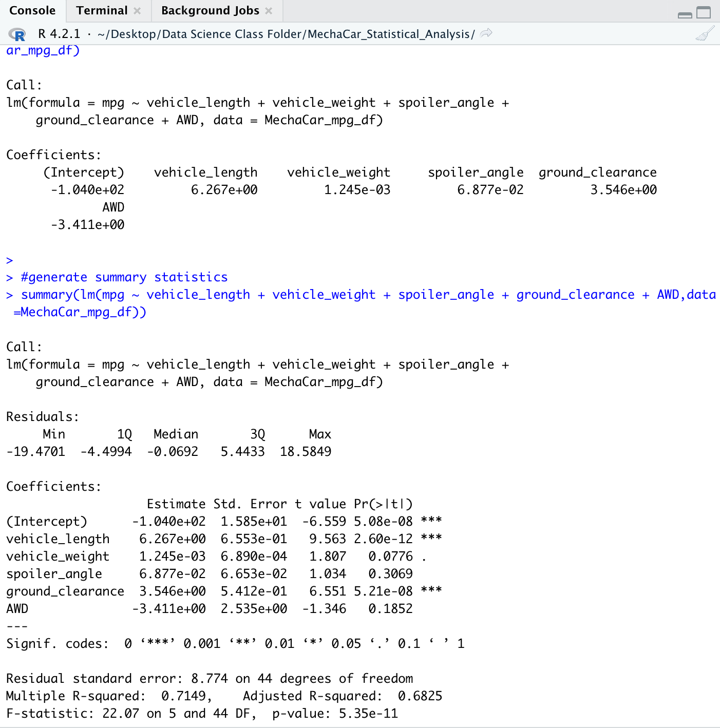This screenshot has width=720, height=728.
Task: Click the R 4.2.1 version label
Action: pyautogui.click(x=60, y=34)
